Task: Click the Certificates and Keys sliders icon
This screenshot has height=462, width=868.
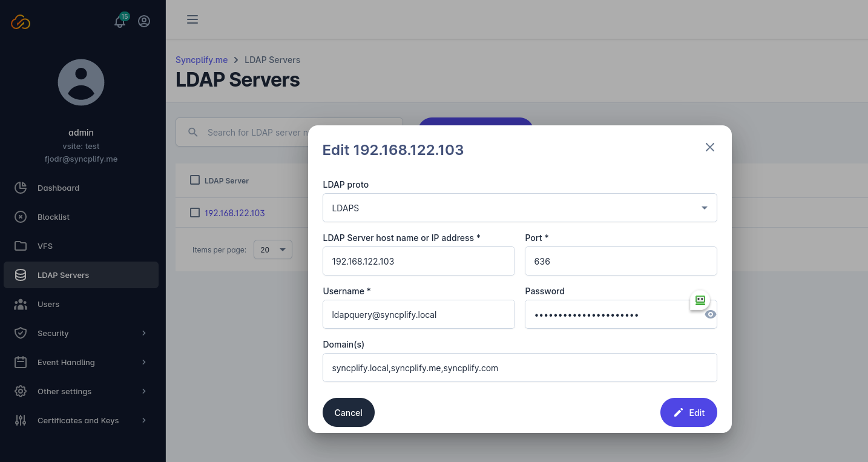Action: tap(21, 420)
